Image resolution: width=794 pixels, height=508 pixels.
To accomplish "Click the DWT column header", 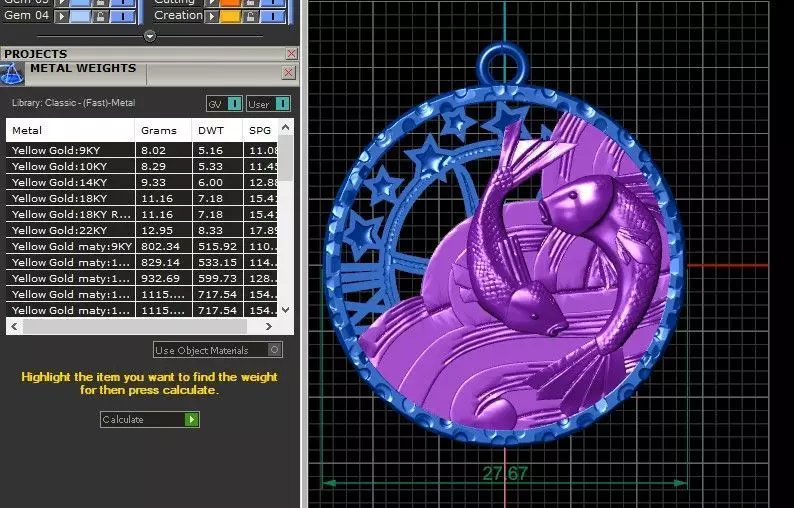I will click(217, 130).
